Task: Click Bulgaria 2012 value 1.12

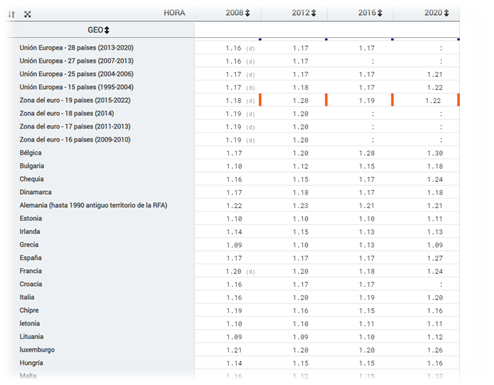Action: pyautogui.click(x=300, y=167)
